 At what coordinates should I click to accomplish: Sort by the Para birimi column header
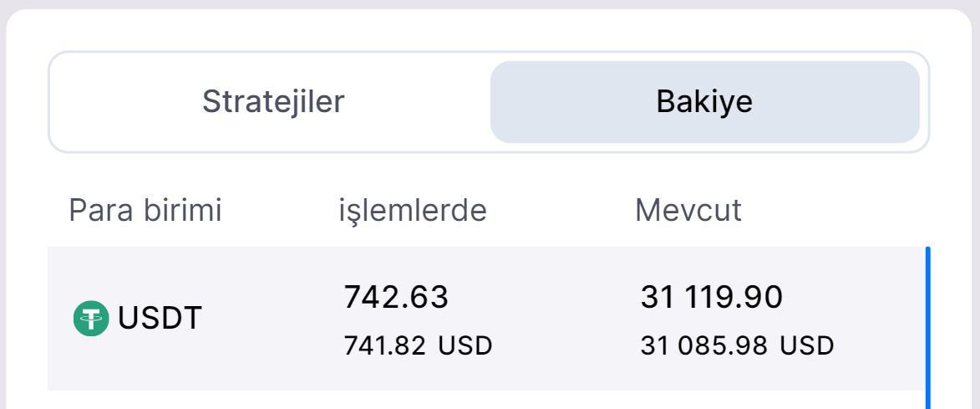[145, 211]
